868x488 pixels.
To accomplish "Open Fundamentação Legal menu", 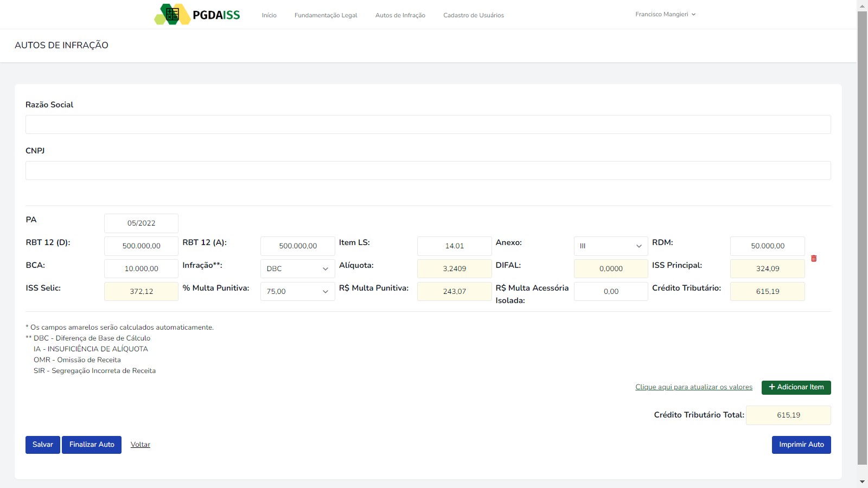I will [325, 15].
